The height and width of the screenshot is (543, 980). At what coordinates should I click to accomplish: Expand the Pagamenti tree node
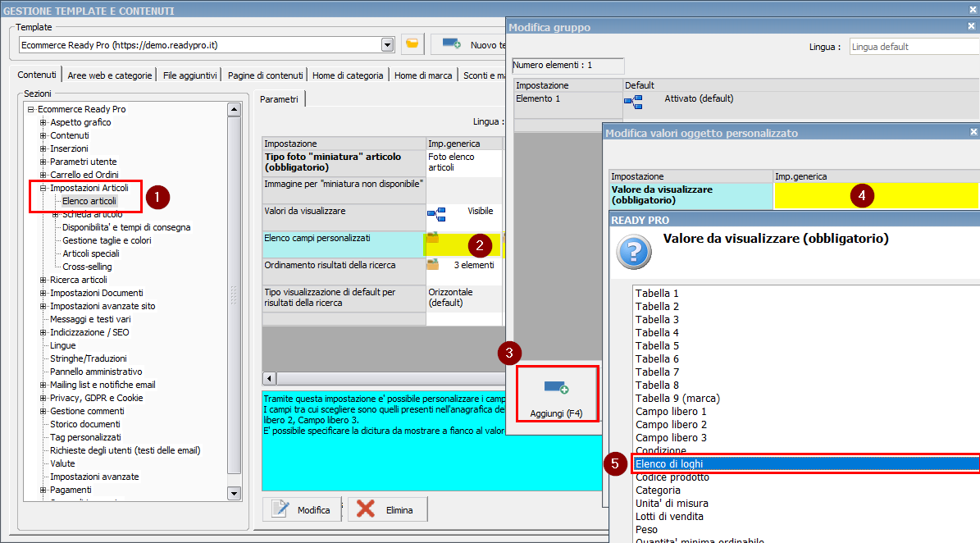pyautogui.click(x=43, y=490)
